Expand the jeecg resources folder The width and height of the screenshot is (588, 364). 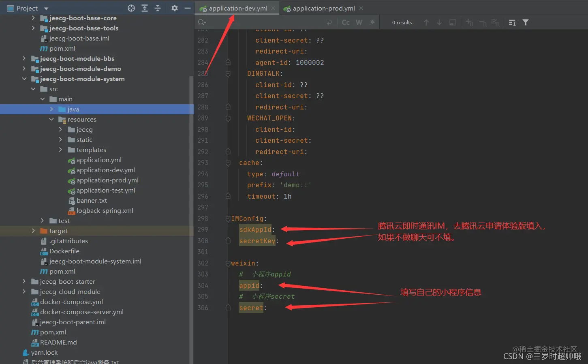click(x=60, y=129)
